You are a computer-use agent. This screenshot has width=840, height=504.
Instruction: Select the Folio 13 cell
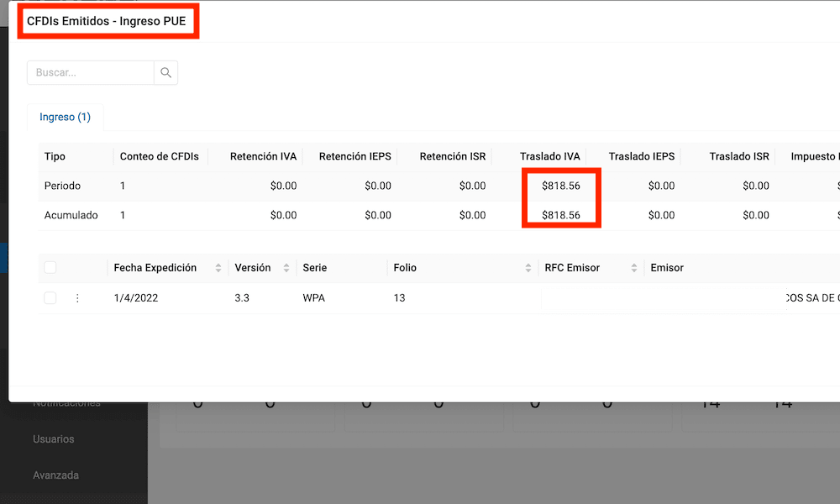pyautogui.click(x=399, y=298)
